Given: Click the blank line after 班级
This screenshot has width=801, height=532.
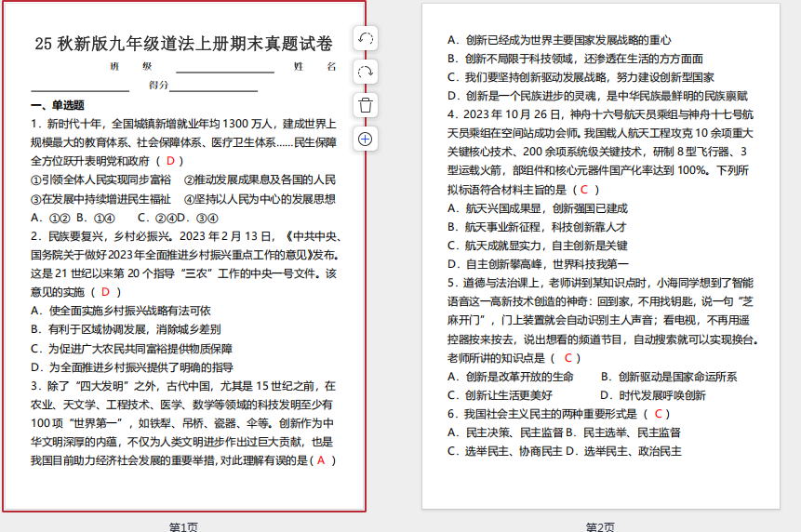Looking at the screenshot, I should point(224,67).
